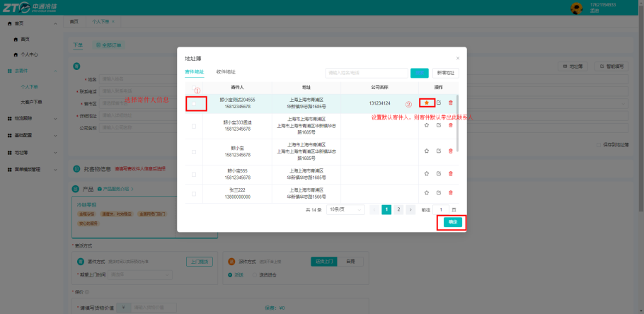Click the orange default-sender star in first row

tap(426, 103)
